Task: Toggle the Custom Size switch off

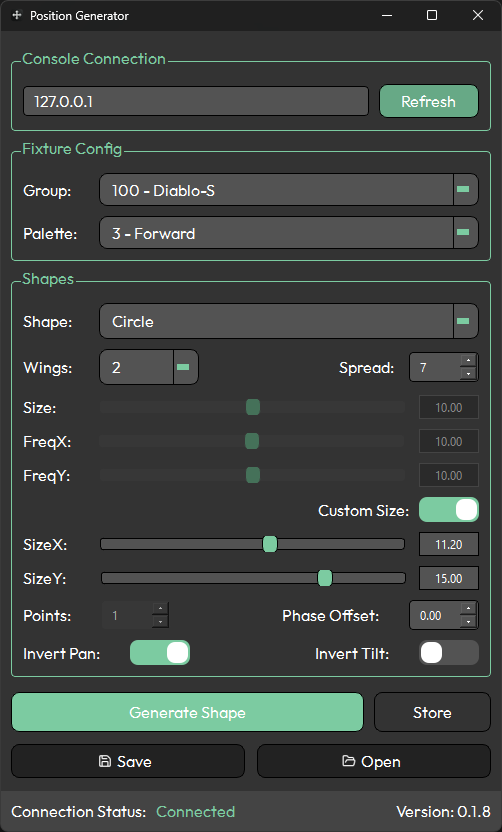Action: point(449,510)
